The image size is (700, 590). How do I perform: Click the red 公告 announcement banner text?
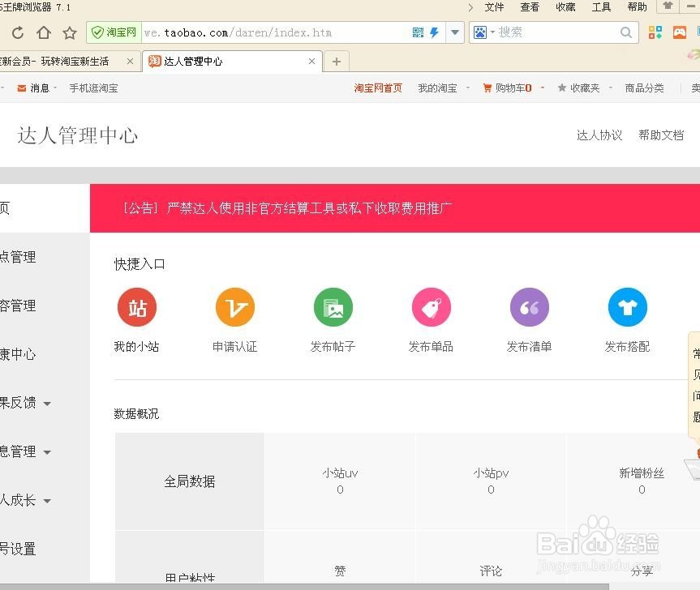pos(287,207)
